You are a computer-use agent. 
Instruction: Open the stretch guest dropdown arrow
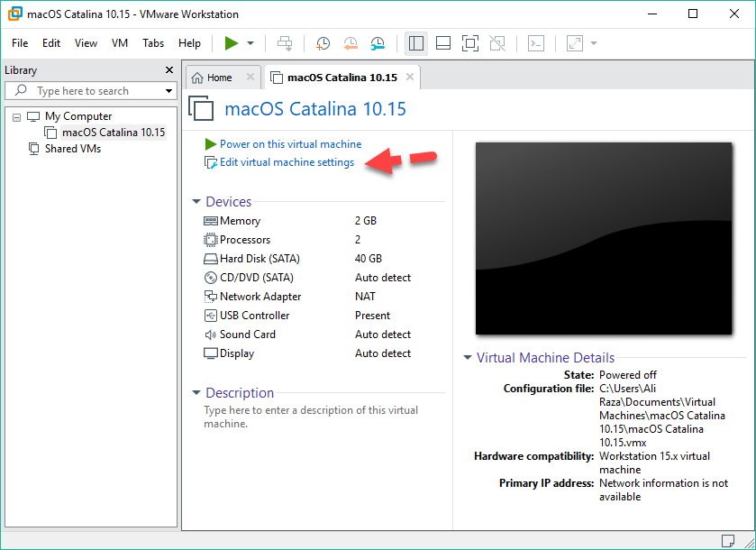[594, 43]
